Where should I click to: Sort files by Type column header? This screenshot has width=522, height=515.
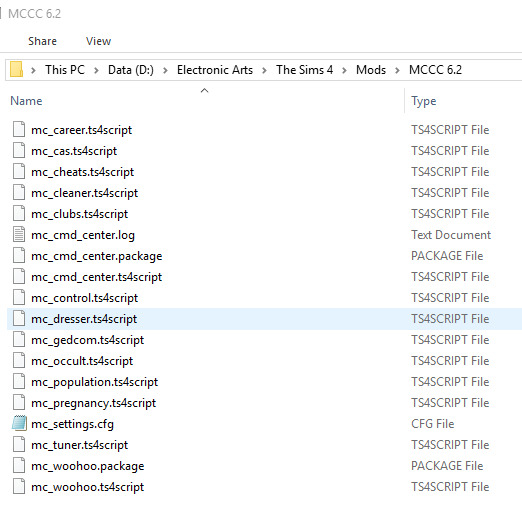(424, 101)
